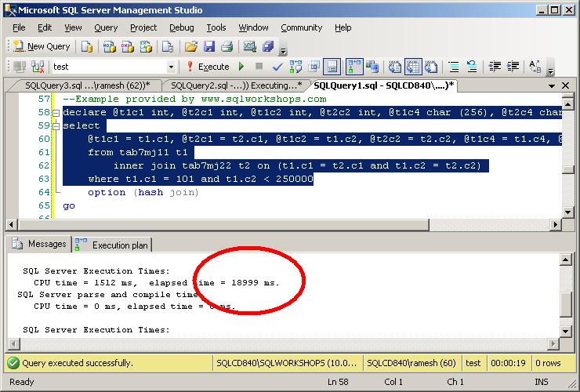Click the Open File folder icon

(x=191, y=46)
